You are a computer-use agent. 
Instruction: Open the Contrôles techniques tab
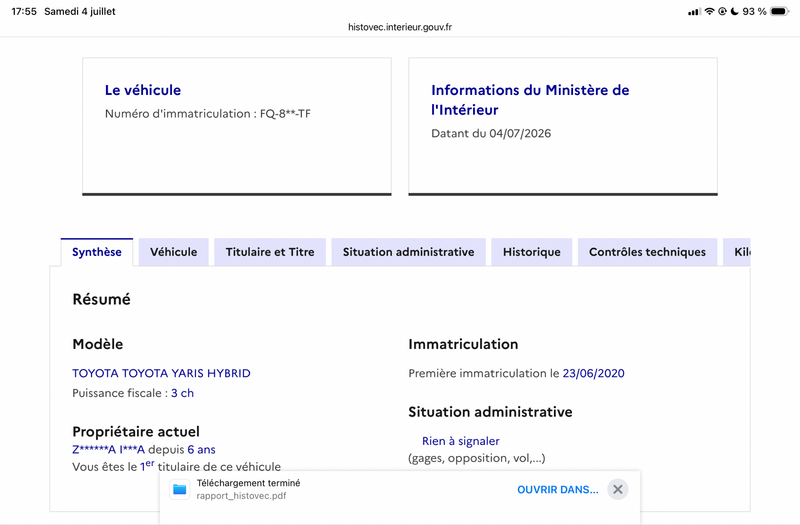click(647, 252)
